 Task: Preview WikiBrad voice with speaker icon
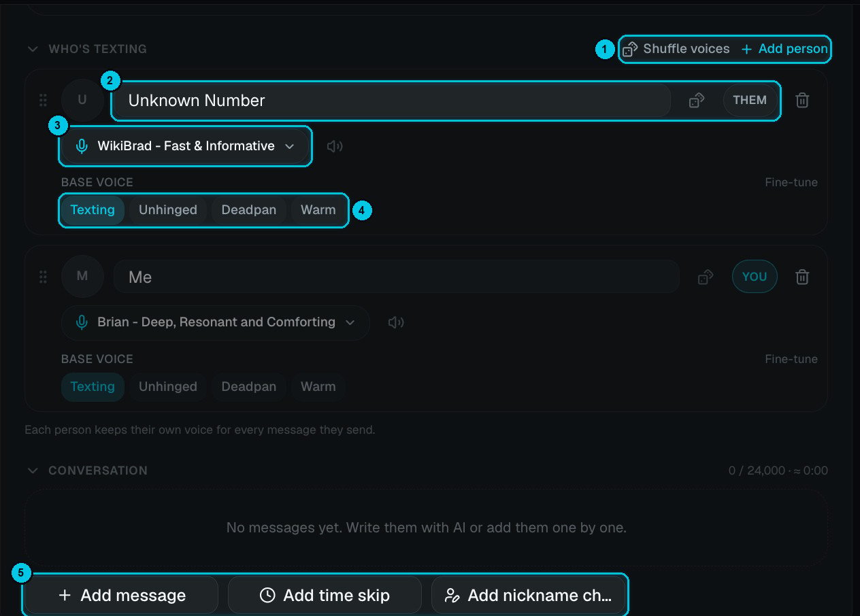pyautogui.click(x=334, y=146)
